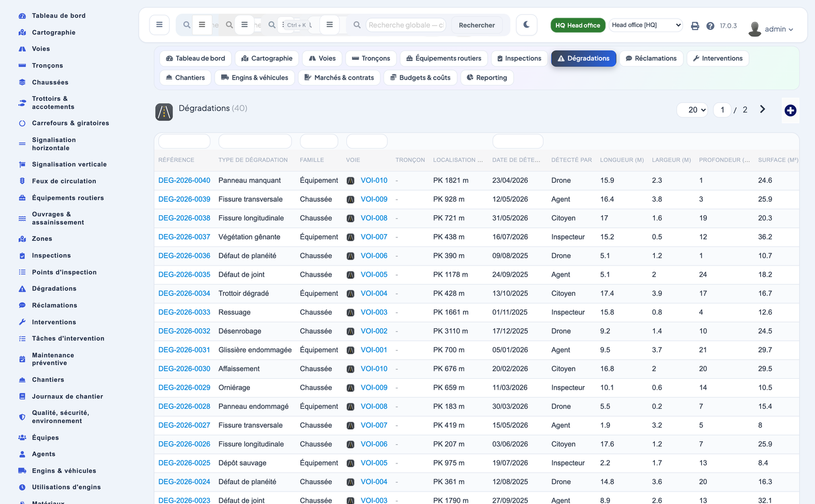Open Équipes in the sidebar
This screenshot has height=504, width=815.
(x=45, y=437)
